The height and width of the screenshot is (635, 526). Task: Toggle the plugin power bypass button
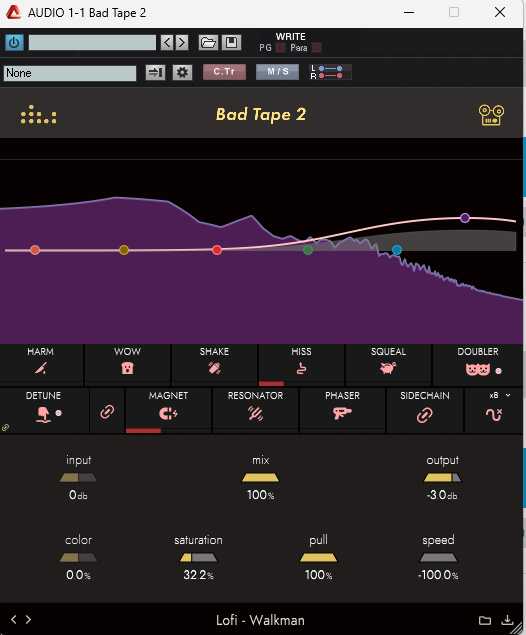pyautogui.click(x=14, y=43)
